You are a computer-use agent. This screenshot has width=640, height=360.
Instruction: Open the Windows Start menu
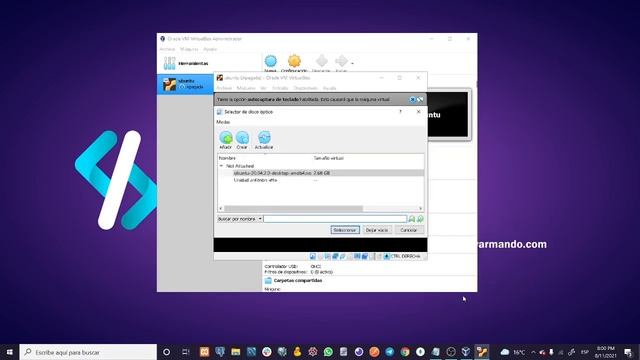point(9,352)
